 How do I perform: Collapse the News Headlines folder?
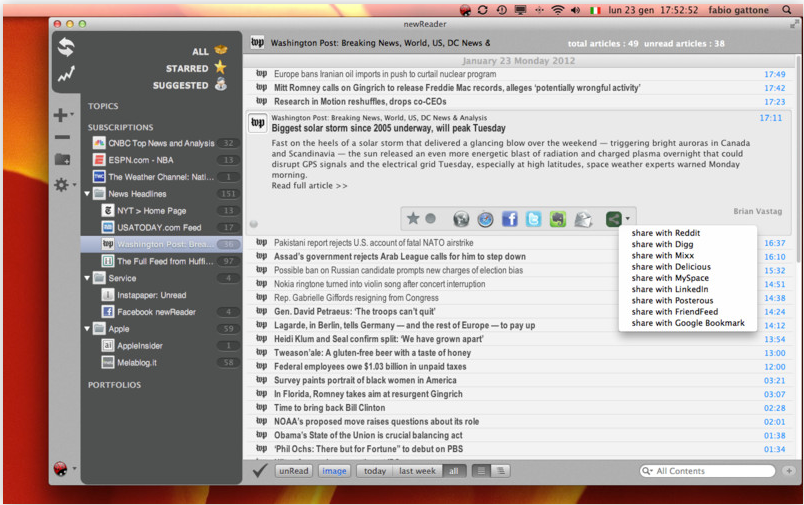pyautogui.click(x=87, y=194)
